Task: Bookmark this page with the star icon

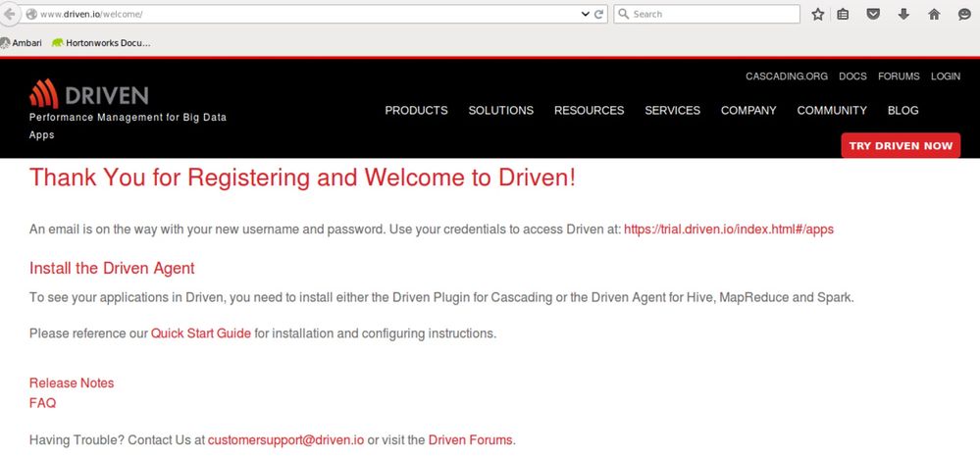Action: point(817,15)
